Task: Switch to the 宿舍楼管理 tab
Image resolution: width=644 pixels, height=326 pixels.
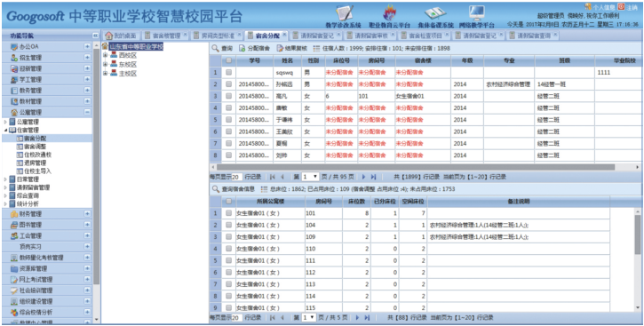Action: coord(166,36)
